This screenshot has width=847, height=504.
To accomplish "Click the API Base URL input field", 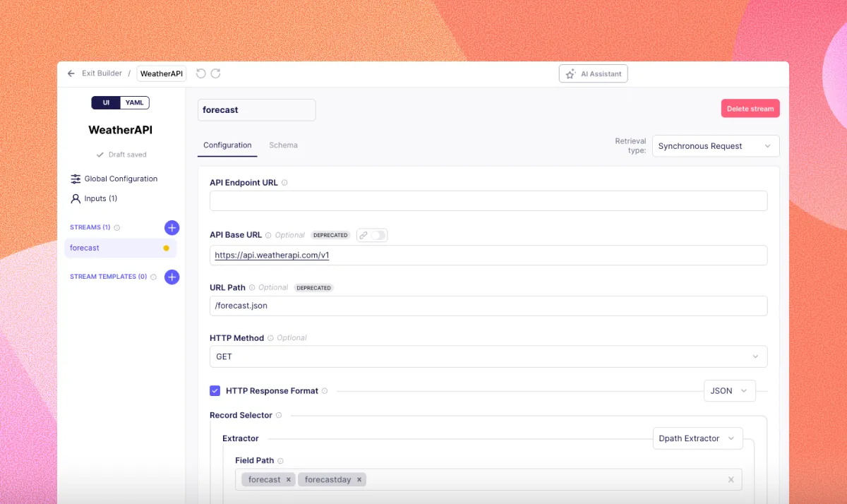I will (488, 256).
